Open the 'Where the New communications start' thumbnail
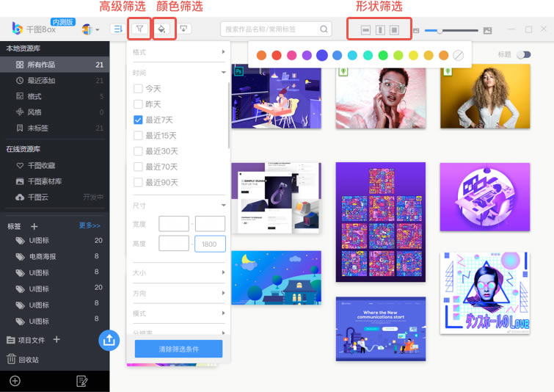 tap(381, 329)
